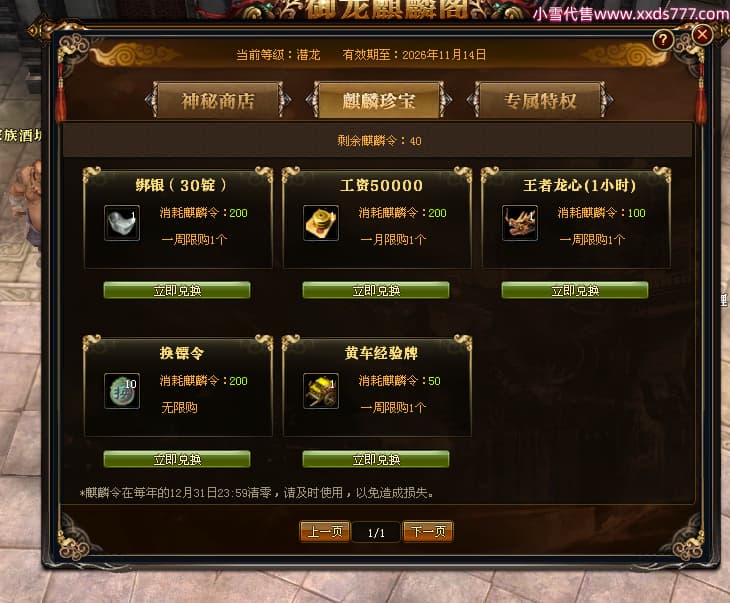Image resolution: width=730 pixels, height=603 pixels.
Task: Open the question mark help icon
Action: [663, 40]
